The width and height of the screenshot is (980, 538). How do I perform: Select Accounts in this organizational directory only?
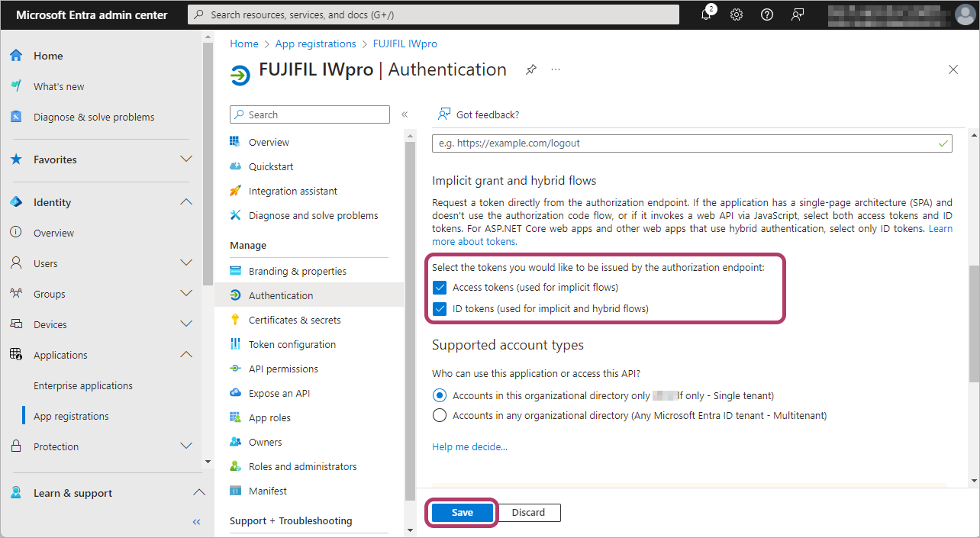[439, 395]
